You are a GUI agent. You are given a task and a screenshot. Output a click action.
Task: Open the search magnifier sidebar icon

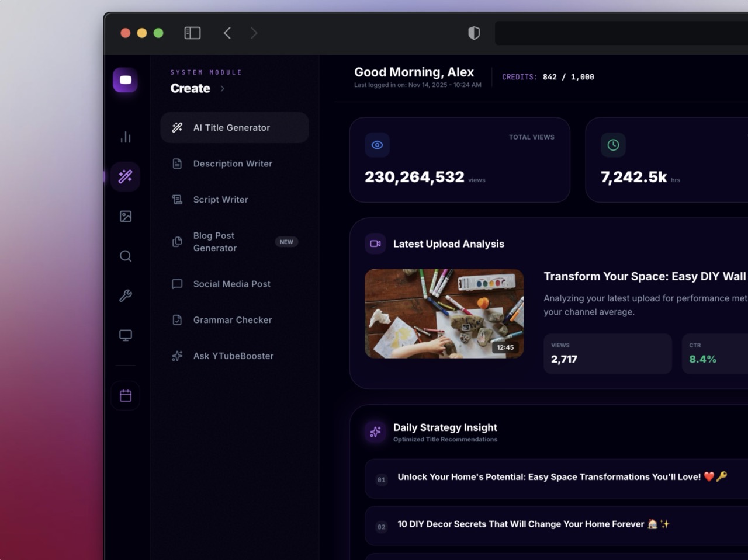[126, 256]
